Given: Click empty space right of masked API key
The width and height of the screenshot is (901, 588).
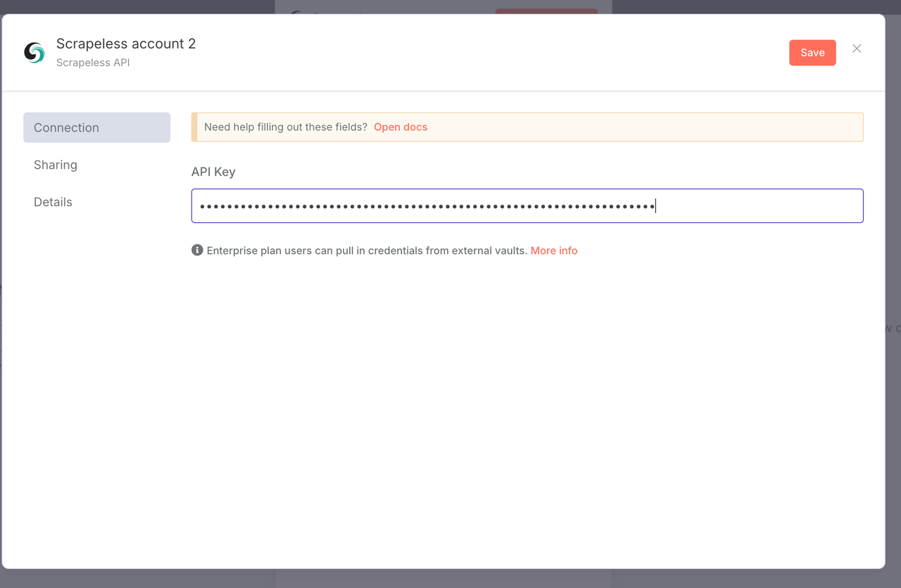Looking at the screenshot, I should (x=760, y=206).
